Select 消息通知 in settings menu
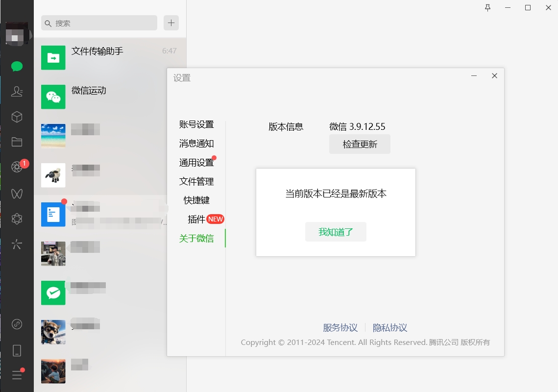The width and height of the screenshot is (558, 392). pyautogui.click(x=196, y=144)
